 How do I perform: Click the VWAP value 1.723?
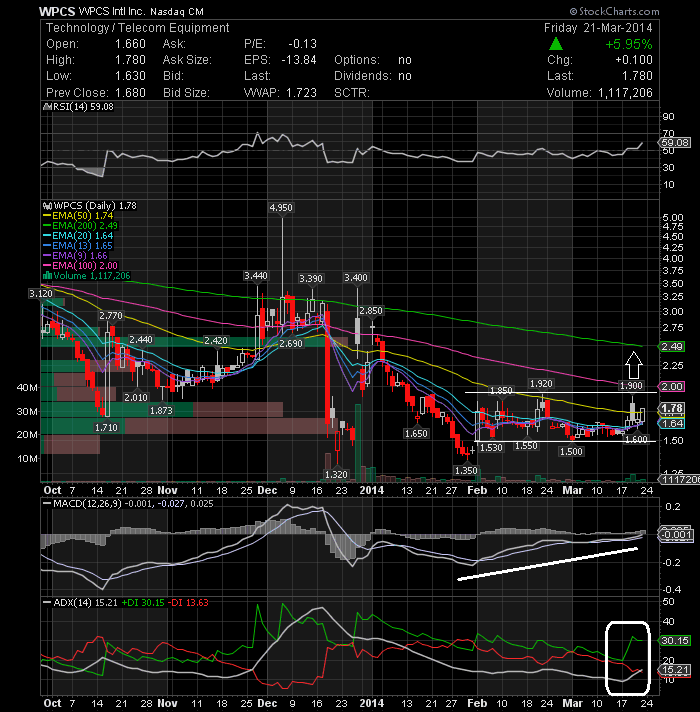301,93
